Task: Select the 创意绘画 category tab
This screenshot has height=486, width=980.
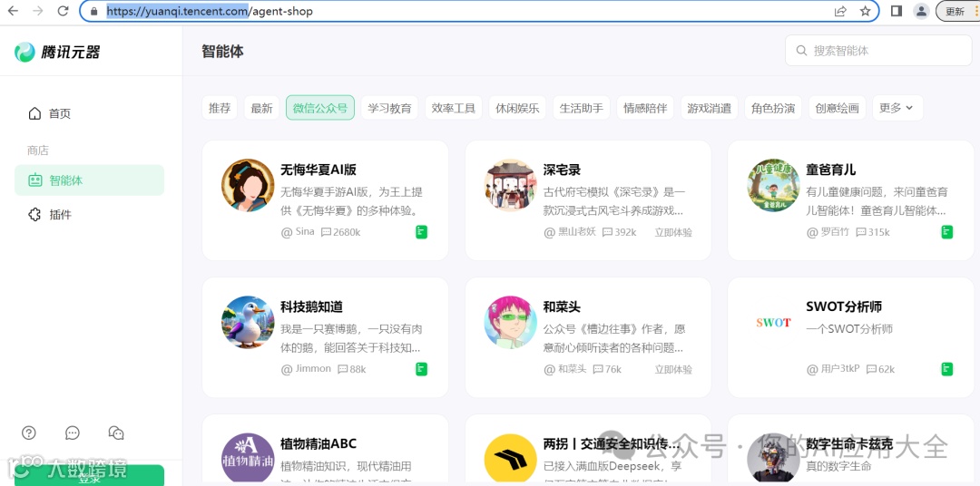Action: (837, 108)
